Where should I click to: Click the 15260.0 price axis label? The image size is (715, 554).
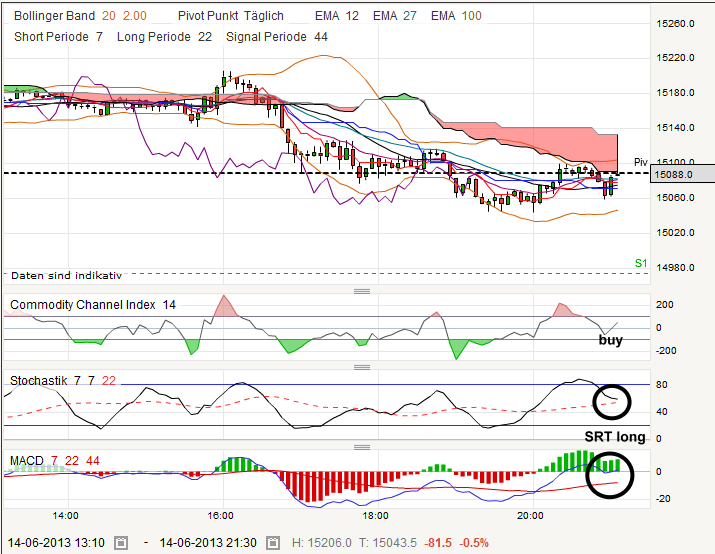[675, 24]
